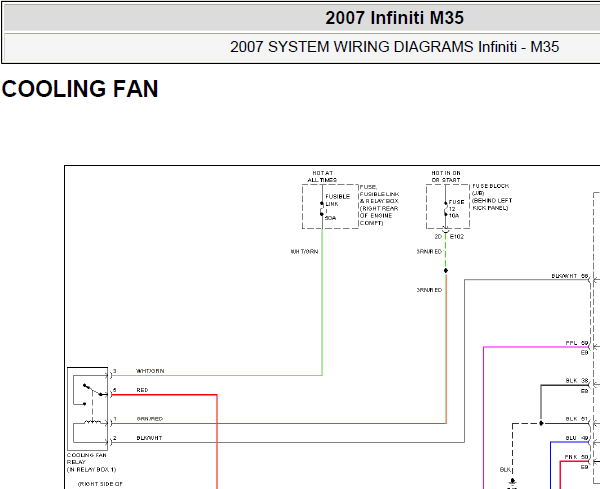
Task: Click the "E102" connector label
Action: pyautogui.click(x=457, y=236)
